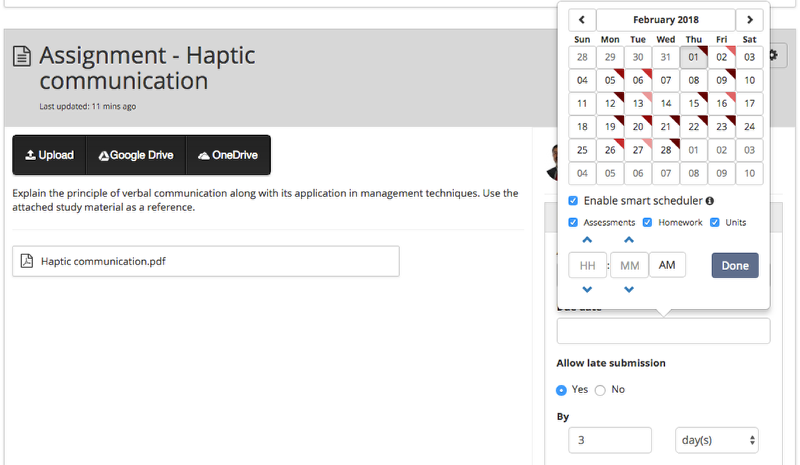
Task: Click the Done button
Action: (x=735, y=265)
